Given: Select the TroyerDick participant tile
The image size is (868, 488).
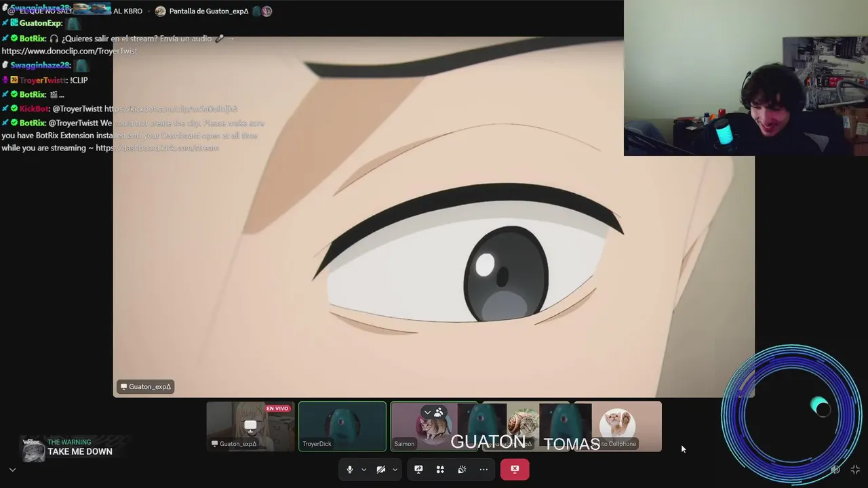Looking at the screenshot, I should click(x=342, y=426).
